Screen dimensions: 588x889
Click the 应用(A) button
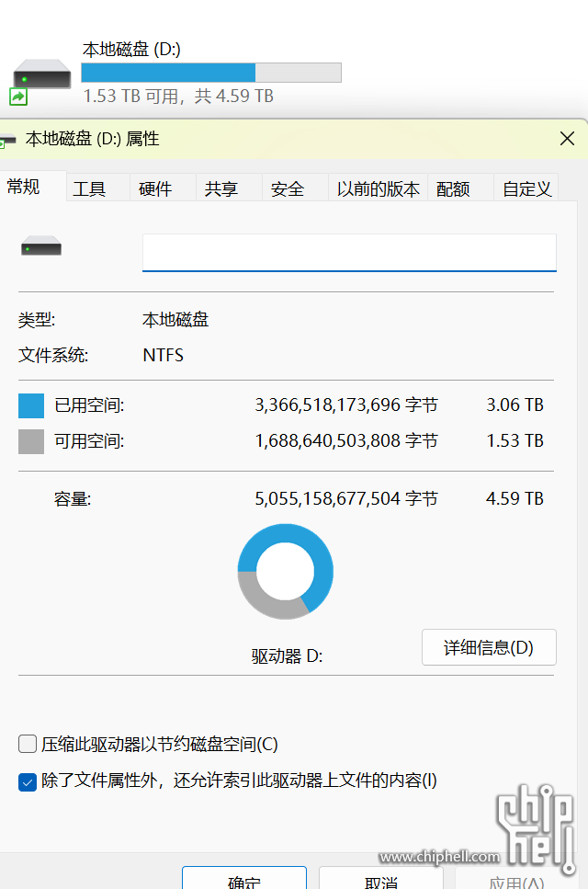click(516, 878)
